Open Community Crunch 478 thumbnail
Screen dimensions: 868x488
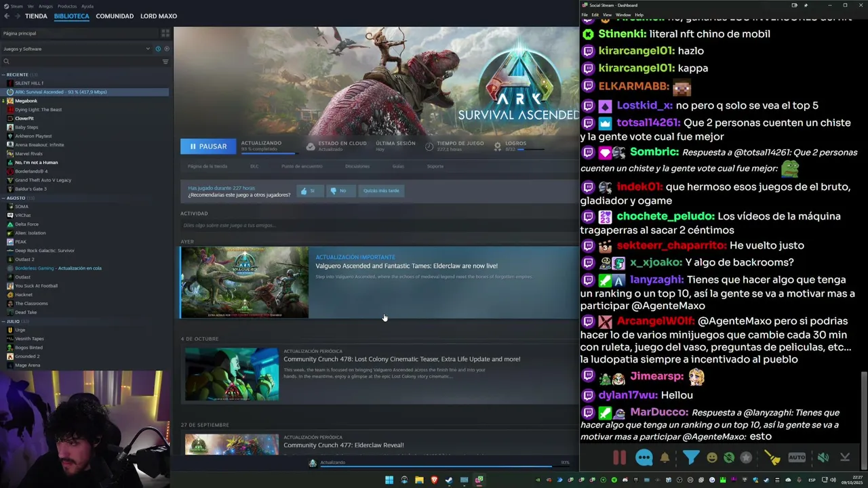(x=232, y=374)
